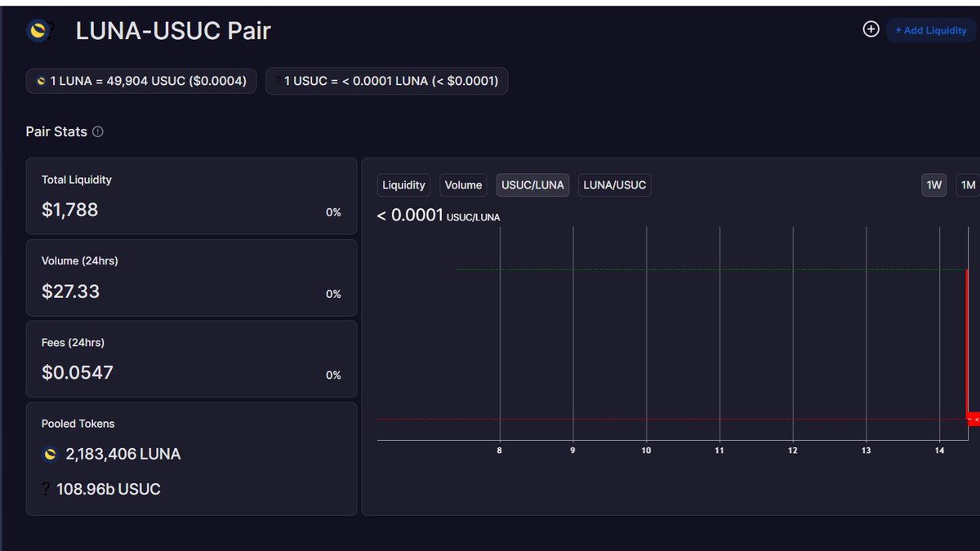Click the 2,183,406 LUNA pooled amount

[x=123, y=454]
